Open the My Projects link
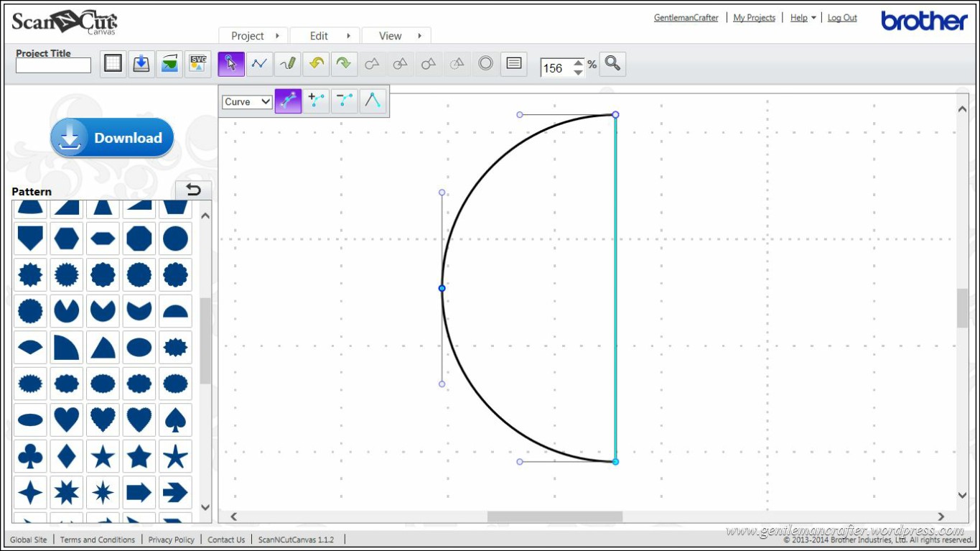The height and width of the screenshot is (551, 980). point(754,18)
